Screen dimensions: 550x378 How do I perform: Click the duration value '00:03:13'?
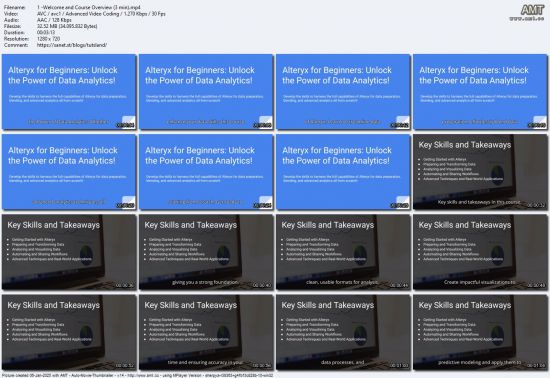coord(46,33)
